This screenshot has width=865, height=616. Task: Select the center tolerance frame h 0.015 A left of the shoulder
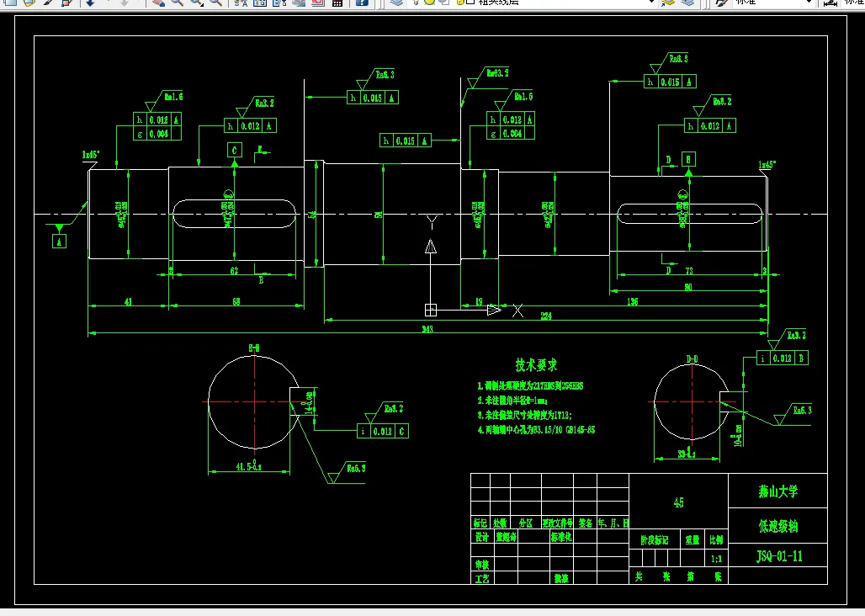[406, 141]
